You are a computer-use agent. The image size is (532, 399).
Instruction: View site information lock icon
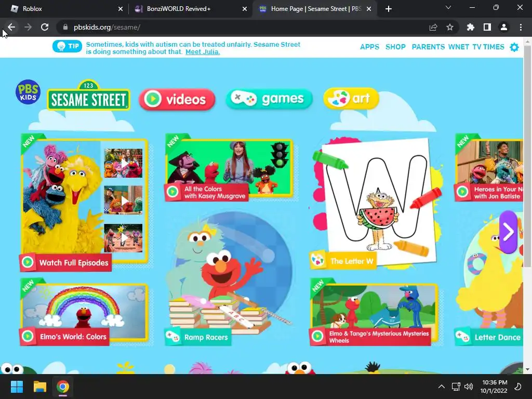click(65, 27)
